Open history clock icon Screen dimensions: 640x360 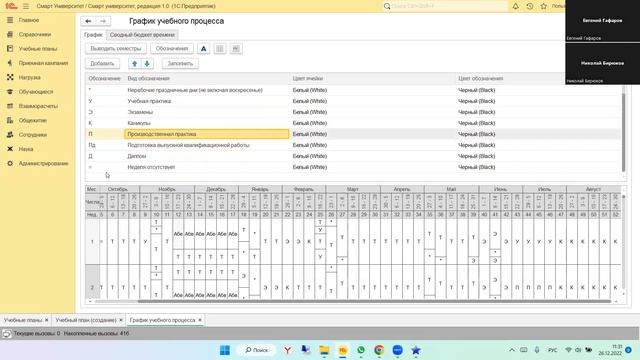pyautogui.click(x=530, y=6)
